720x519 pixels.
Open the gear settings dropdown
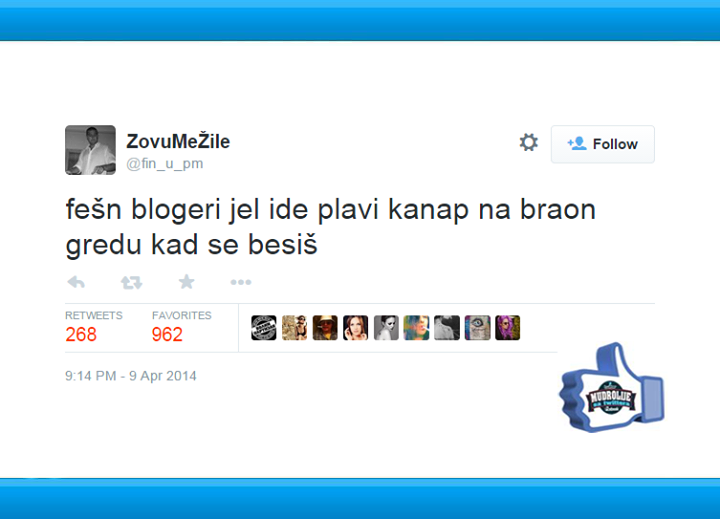529,142
